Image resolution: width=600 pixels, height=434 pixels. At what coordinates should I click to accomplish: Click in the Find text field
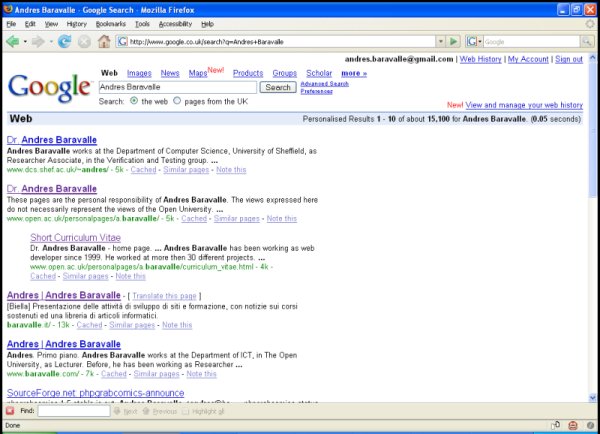point(74,411)
